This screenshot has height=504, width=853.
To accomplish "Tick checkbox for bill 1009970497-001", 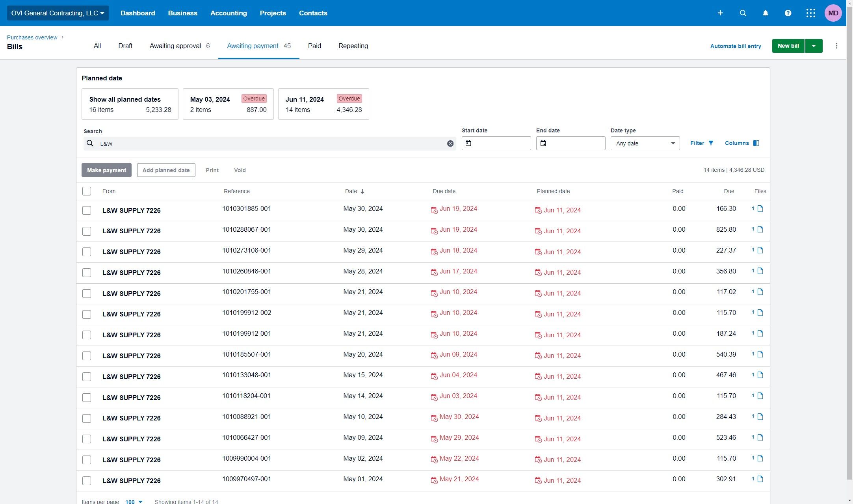I will point(87,480).
